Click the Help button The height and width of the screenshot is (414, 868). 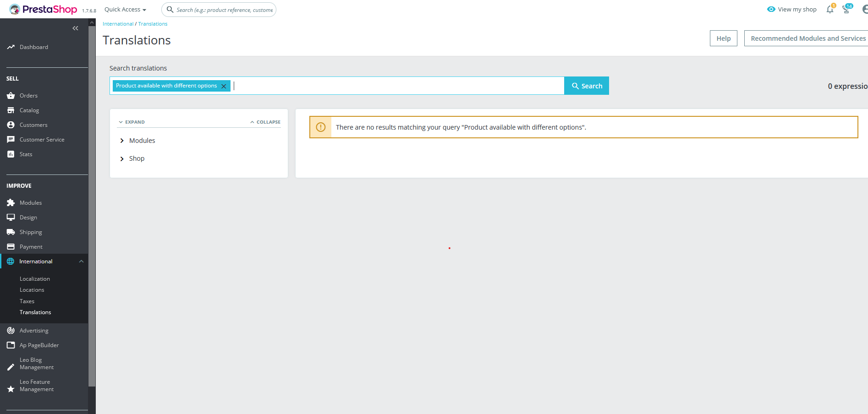click(x=724, y=38)
